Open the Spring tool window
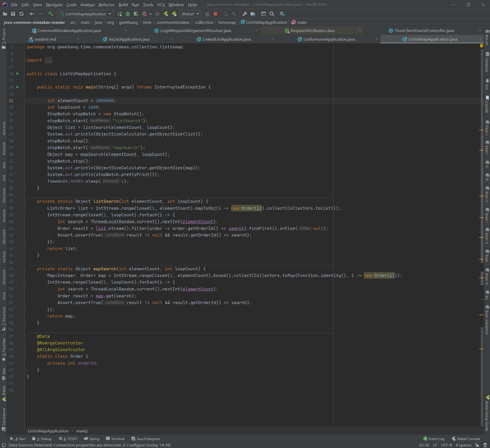Image resolution: width=490 pixels, height=448 pixels. pyautogui.click(x=91, y=439)
